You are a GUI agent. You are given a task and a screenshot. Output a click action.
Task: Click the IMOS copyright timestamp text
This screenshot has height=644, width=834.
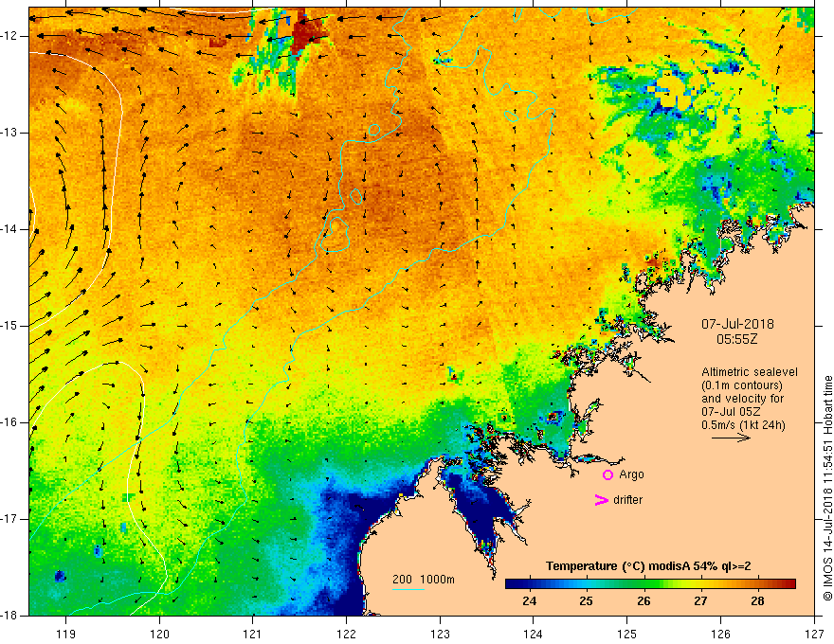(x=827, y=489)
